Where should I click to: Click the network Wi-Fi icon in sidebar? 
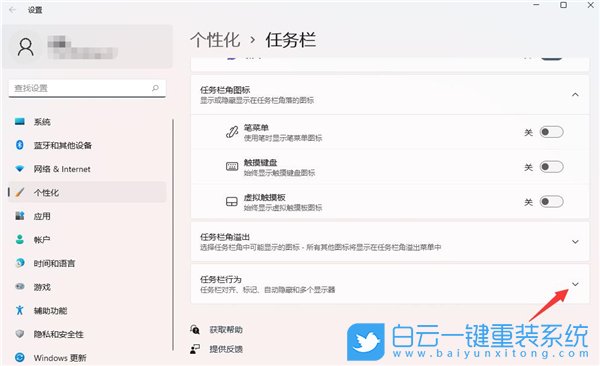coord(20,169)
